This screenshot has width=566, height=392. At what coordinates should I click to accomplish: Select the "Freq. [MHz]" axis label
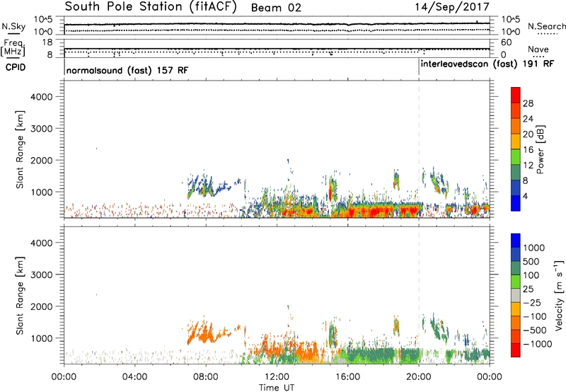13,48
